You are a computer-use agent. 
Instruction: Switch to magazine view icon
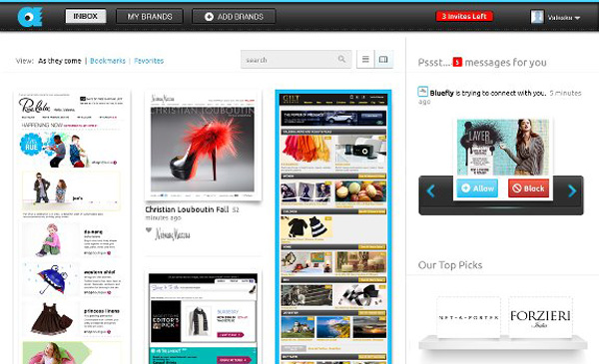[383, 59]
